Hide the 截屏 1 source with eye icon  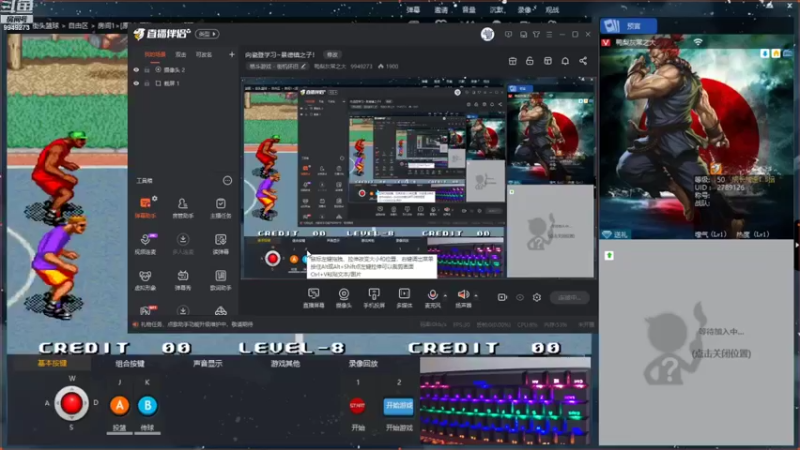[x=136, y=83]
